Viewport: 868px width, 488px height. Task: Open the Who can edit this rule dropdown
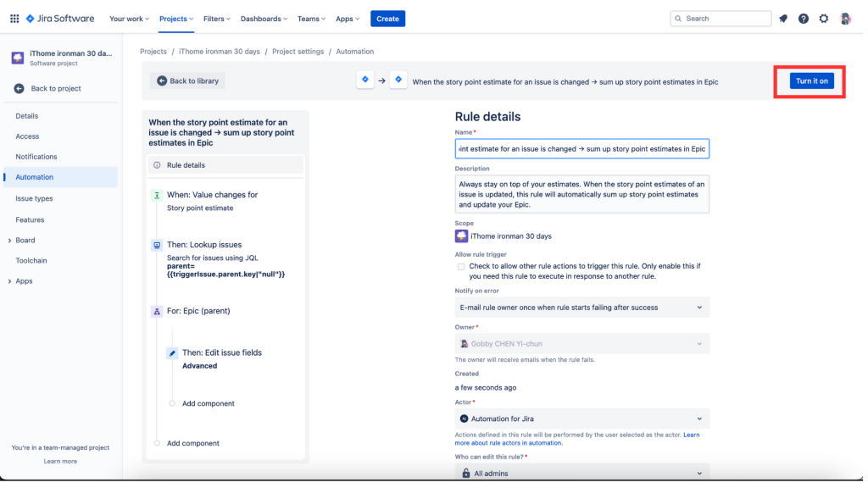click(581, 473)
